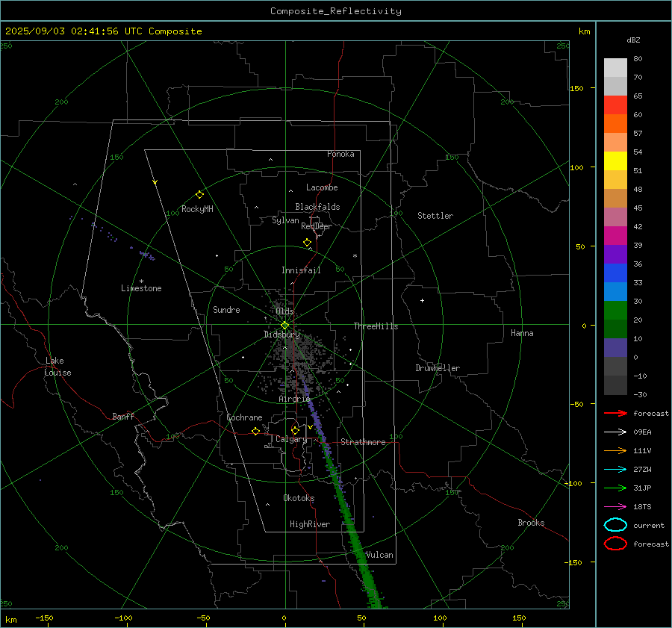Click the Innisfail label

point(301,270)
